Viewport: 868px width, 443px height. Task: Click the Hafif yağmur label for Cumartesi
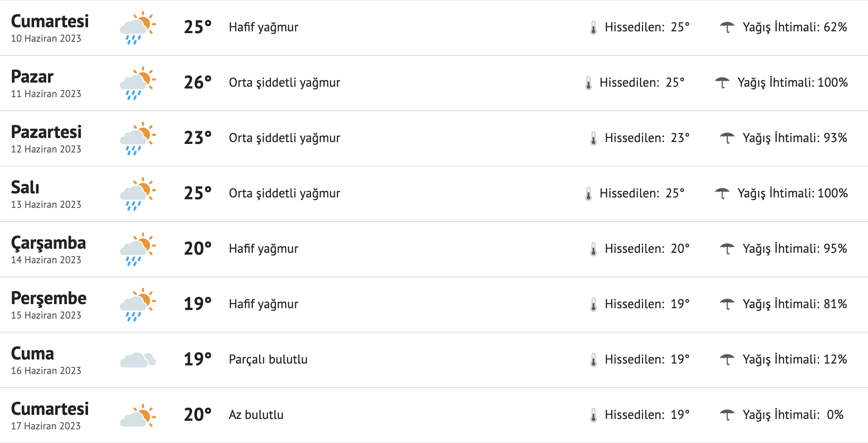coord(263,27)
